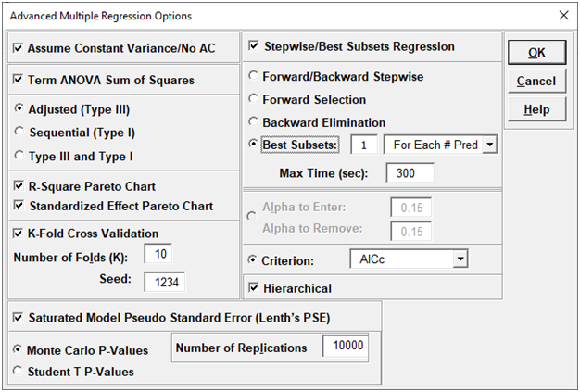
Task: Select Backward Elimination option
Action: (253, 121)
